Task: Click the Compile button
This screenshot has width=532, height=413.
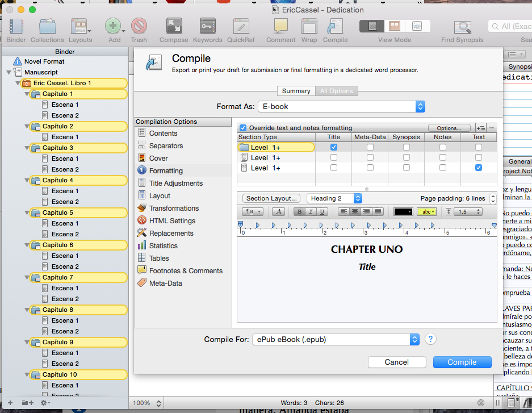Action: 462,362
